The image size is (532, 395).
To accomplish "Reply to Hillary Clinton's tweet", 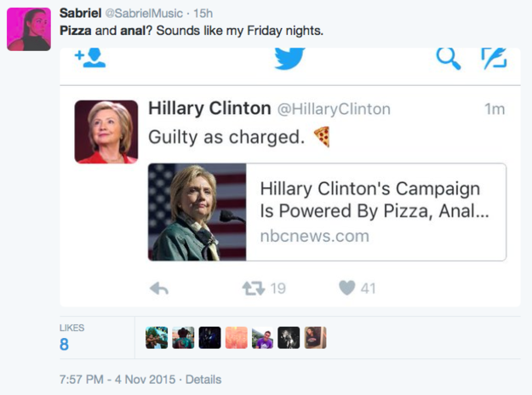I will point(159,289).
